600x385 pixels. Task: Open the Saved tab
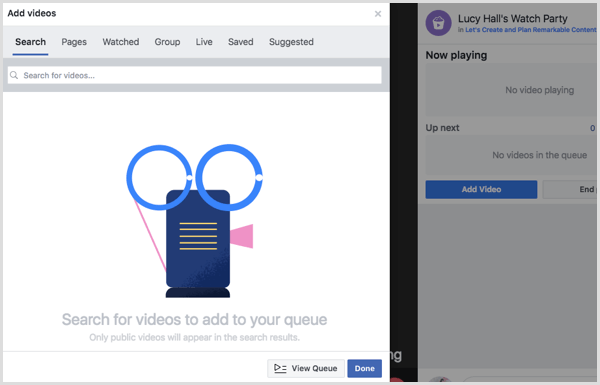(x=240, y=42)
